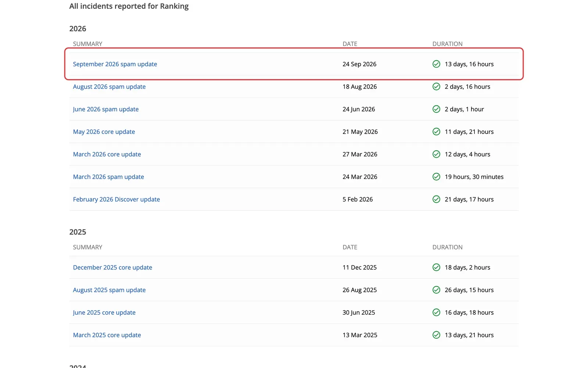Select the date 13 Mar 2025
Viewport: 588px width, 368px height.
[360, 335]
